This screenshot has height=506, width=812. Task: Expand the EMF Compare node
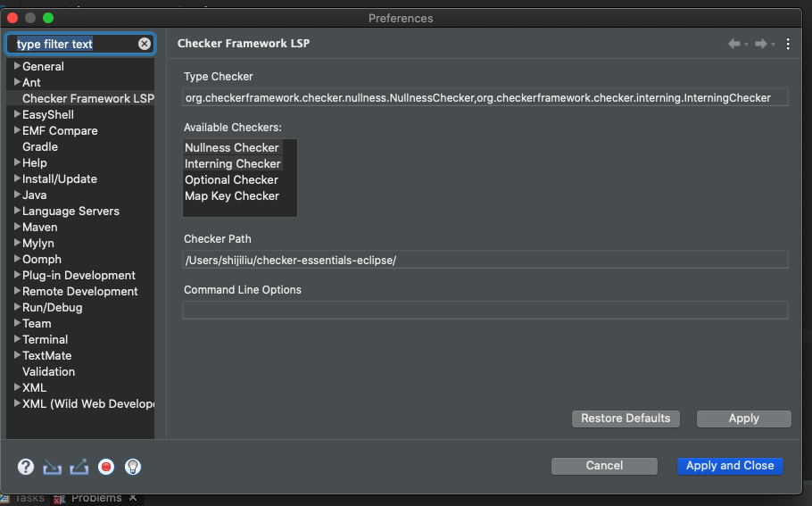pos(17,130)
